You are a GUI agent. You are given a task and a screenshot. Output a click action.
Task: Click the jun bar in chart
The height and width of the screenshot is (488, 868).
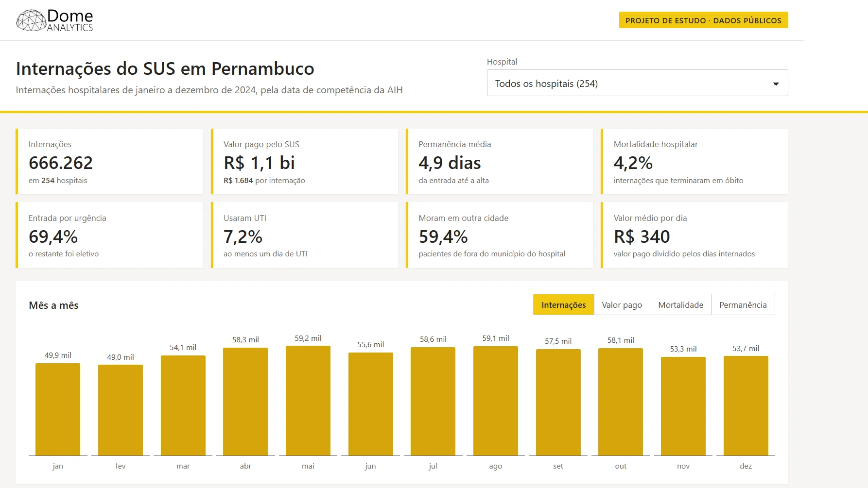pos(371,404)
